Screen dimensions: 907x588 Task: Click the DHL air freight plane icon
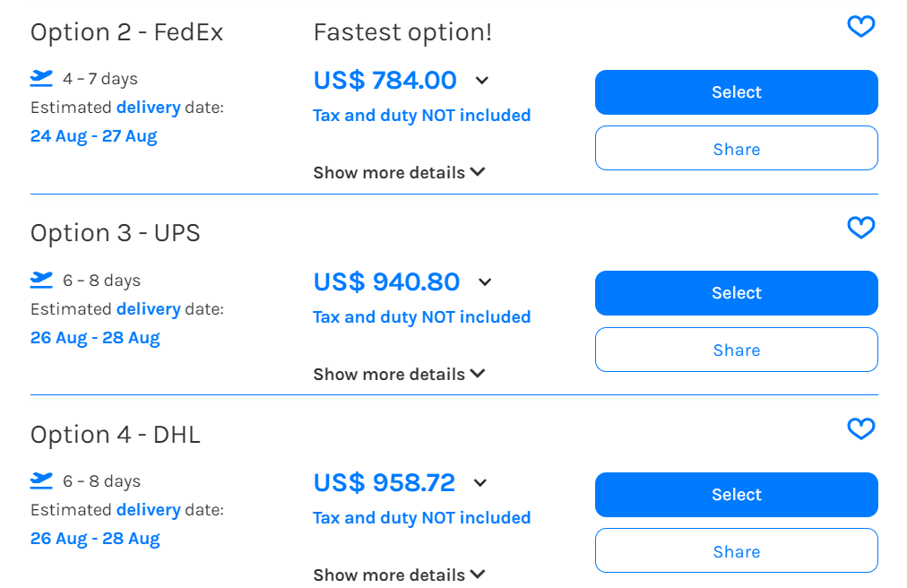tap(41, 480)
